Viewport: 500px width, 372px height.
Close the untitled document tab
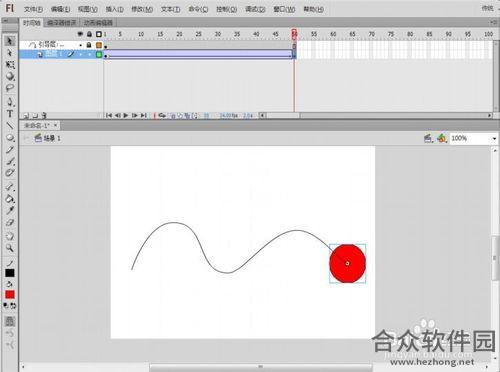click(56, 125)
